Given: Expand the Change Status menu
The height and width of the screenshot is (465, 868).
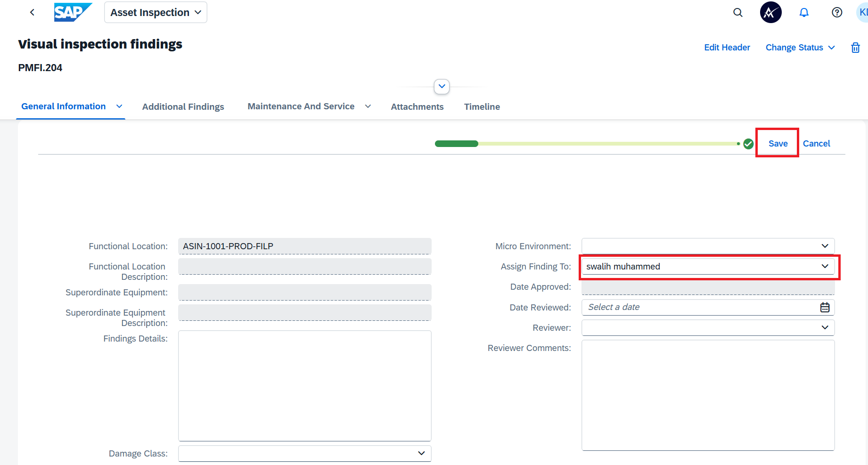Looking at the screenshot, I should 800,48.
